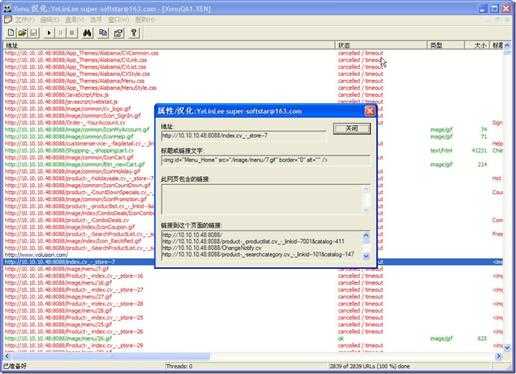Viewport: 516px width, 374px height.
Task: Open the 编辑(E) menu
Action: click(49, 20)
